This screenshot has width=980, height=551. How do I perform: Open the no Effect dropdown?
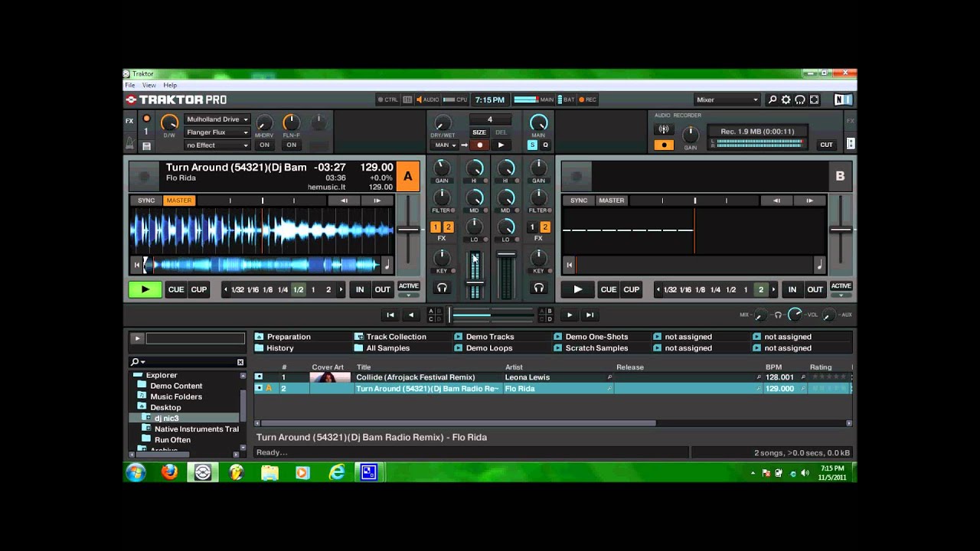(217, 145)
